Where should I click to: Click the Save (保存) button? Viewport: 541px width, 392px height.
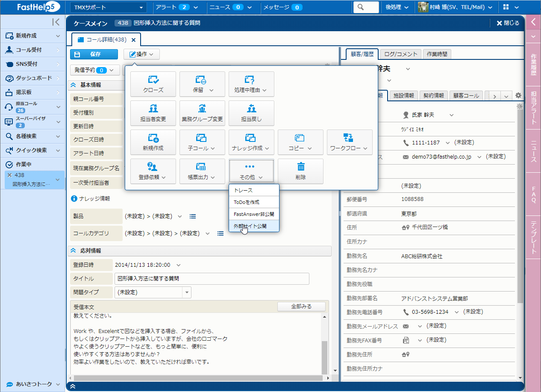(94, 54)
